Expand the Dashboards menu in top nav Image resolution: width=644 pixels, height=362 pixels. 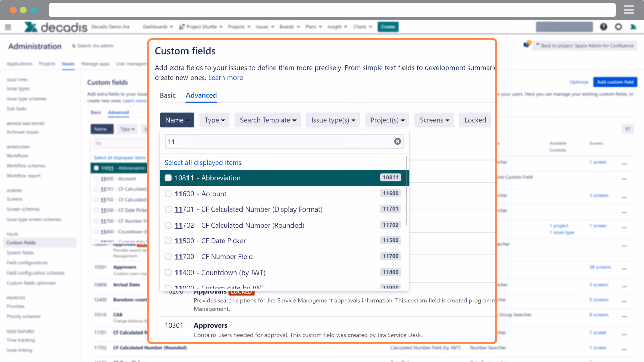pyautogui.click(x=158, y=27)
